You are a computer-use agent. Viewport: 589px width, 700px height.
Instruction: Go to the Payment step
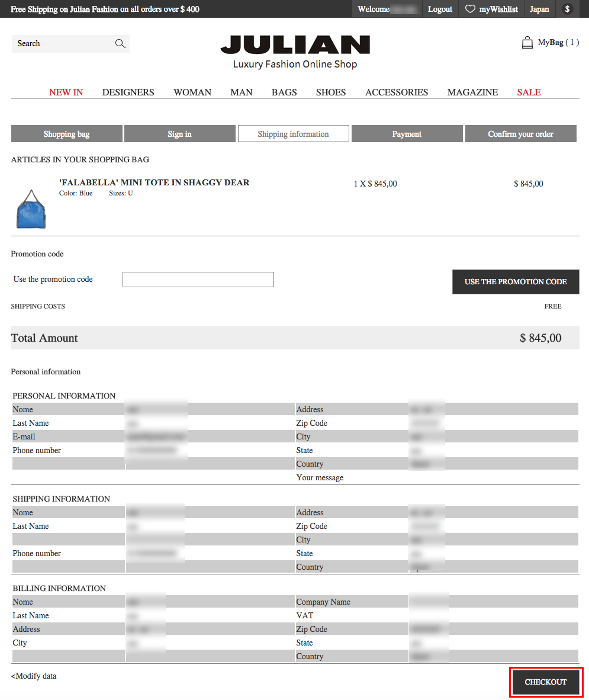pyautogui.click(x=407, y=133)
